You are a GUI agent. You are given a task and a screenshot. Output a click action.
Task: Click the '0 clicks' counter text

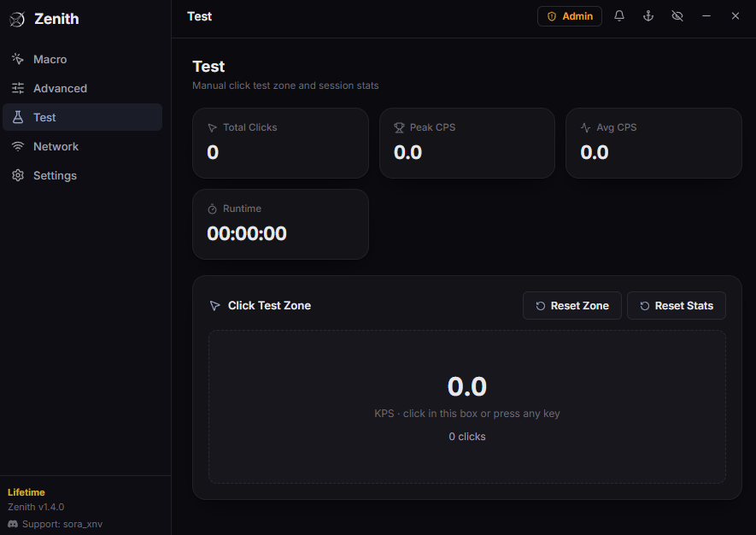tap(467, 437)
